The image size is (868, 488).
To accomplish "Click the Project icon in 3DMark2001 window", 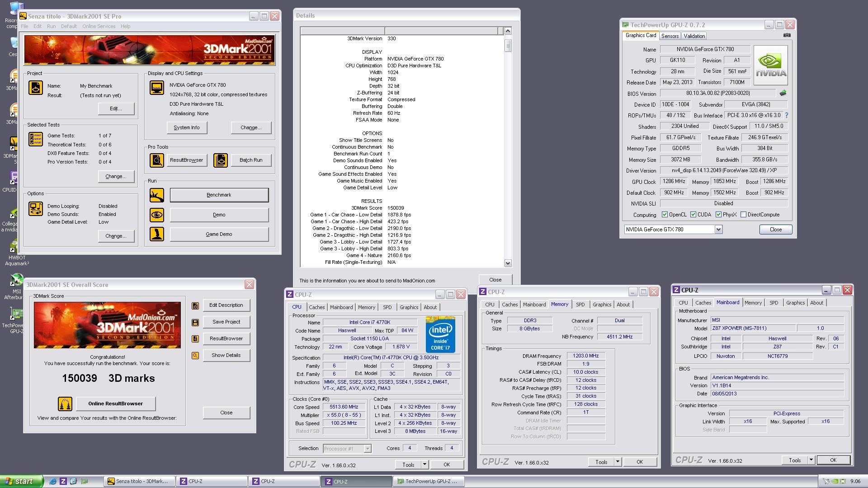I will 36,88.
